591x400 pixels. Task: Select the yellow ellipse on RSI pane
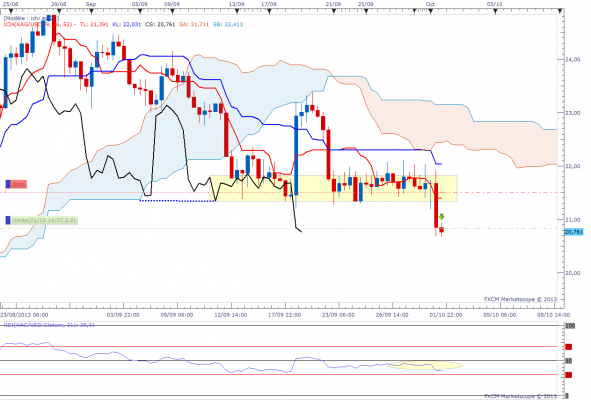[x=425, y=365]
